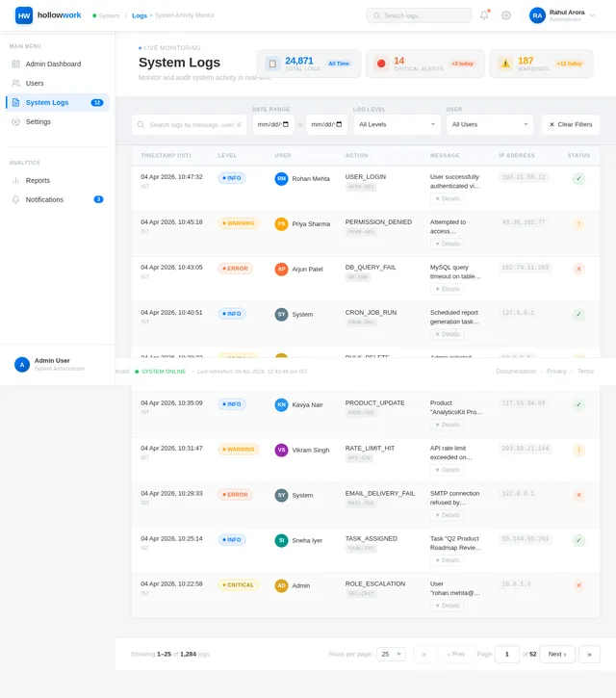Screen dimensions: 616x698
Task: Focus the Search logs header field
Action: pyautogui.click(x=419, y=15)
